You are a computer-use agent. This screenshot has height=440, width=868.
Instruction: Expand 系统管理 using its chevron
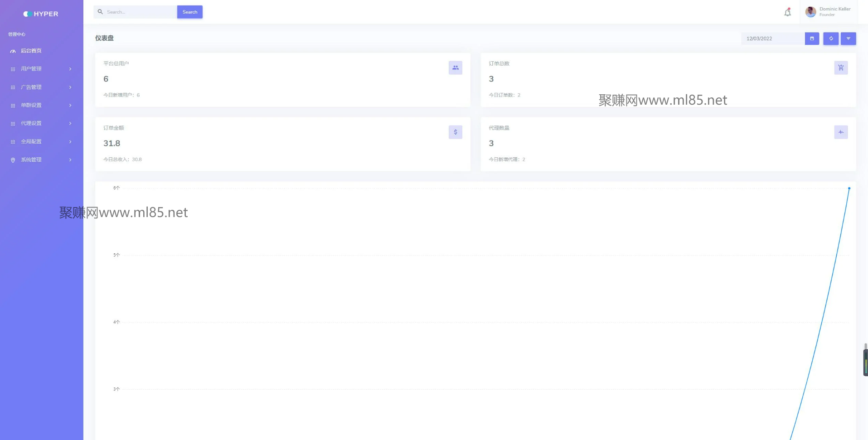tap(70, 160)
